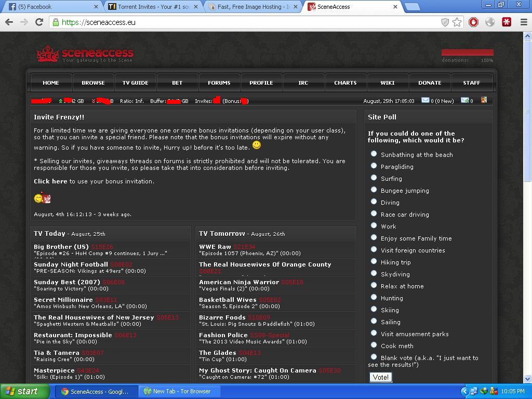
Task: Click the red donations progress bar
Action: [x=467, y=52]
